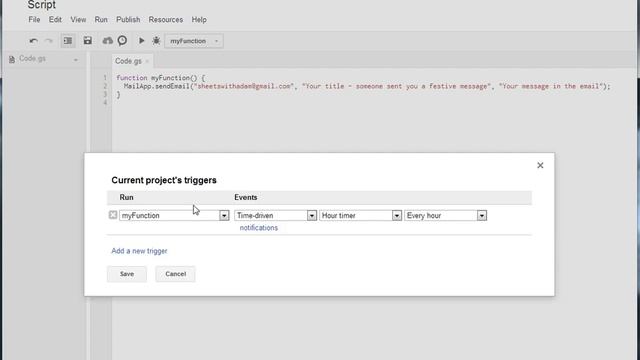
Task: Click the Events column header
Action: tap(245, 197)
